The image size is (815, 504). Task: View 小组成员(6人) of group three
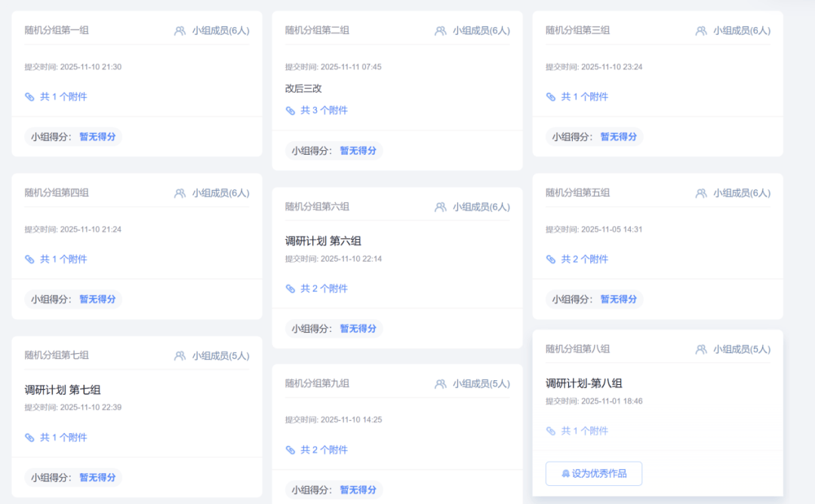point(741,31)
